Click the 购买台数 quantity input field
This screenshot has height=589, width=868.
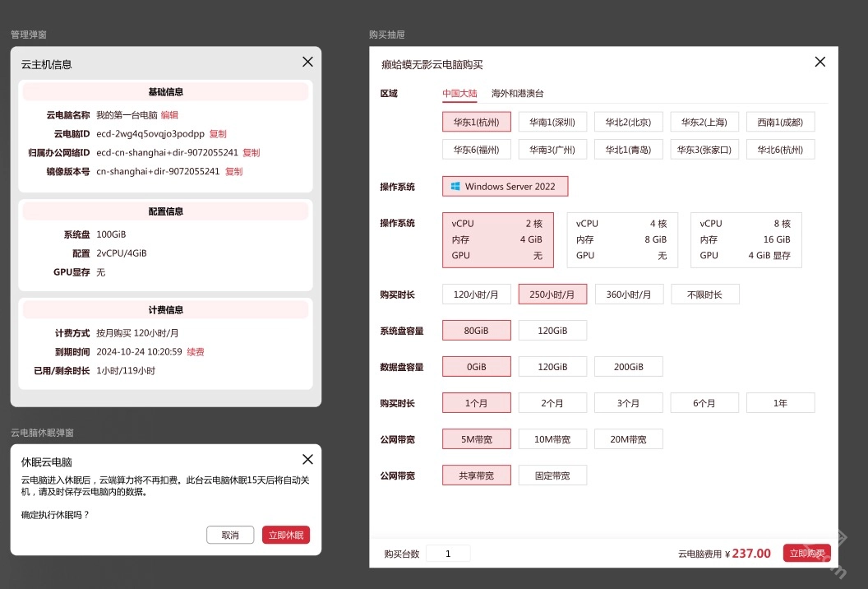coord(448,554)
